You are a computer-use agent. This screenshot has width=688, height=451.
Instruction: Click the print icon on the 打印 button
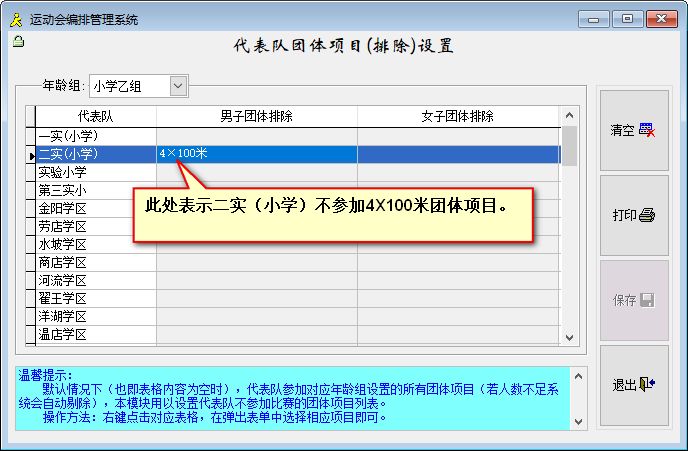pos(647,215)
